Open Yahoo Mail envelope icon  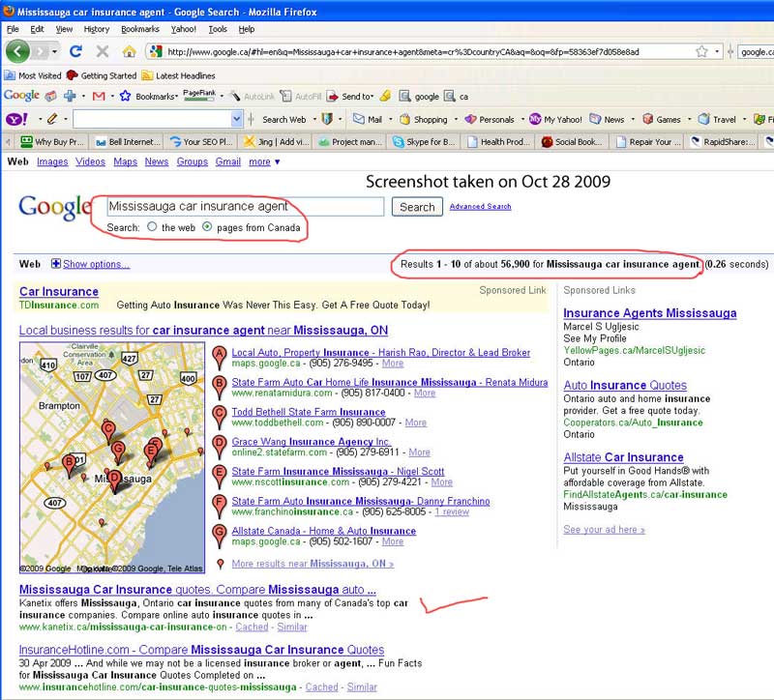coord(358,120)
